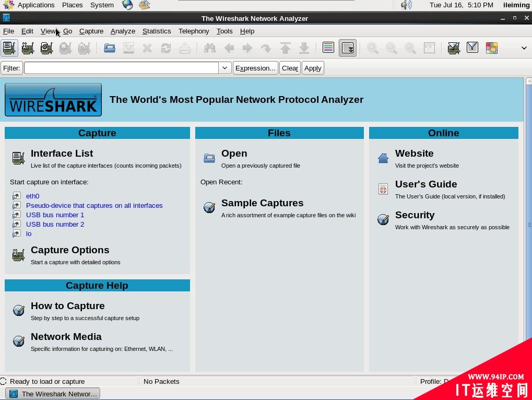Open the Telephony menu
532x400 pixels.
(194, 31)
